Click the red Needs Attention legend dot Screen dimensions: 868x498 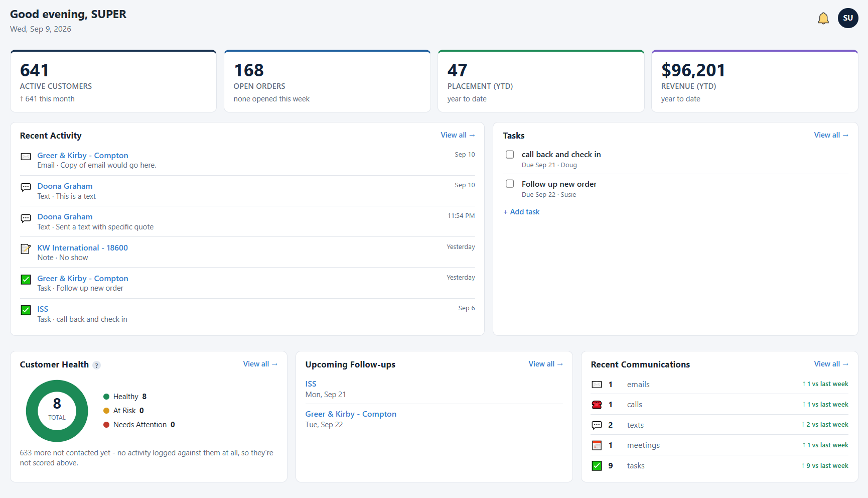click(x=106, y=425)
